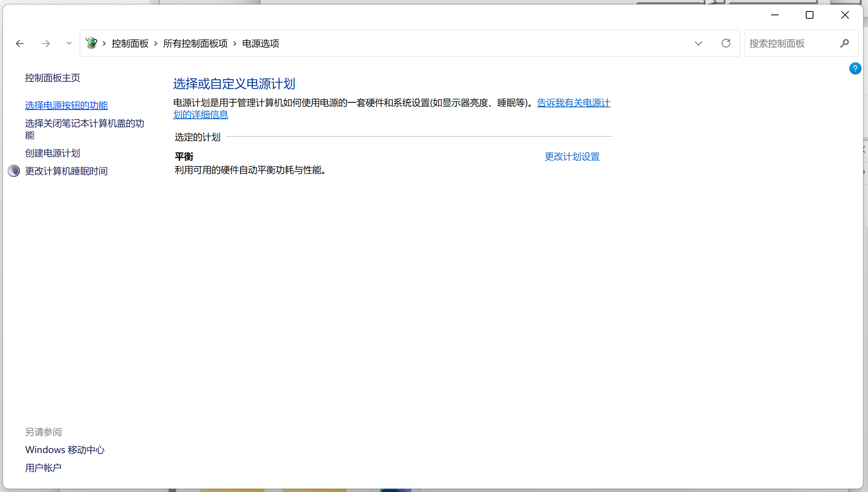This screenshot has width=868, height=492.
Task: Open Windows 移动中心 link
Action: 65,450
